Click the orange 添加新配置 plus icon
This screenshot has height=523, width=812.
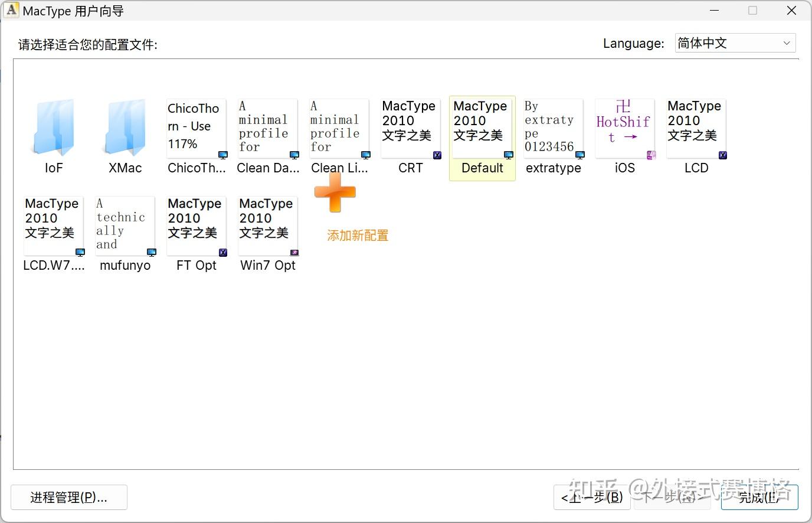pos(335,192)
